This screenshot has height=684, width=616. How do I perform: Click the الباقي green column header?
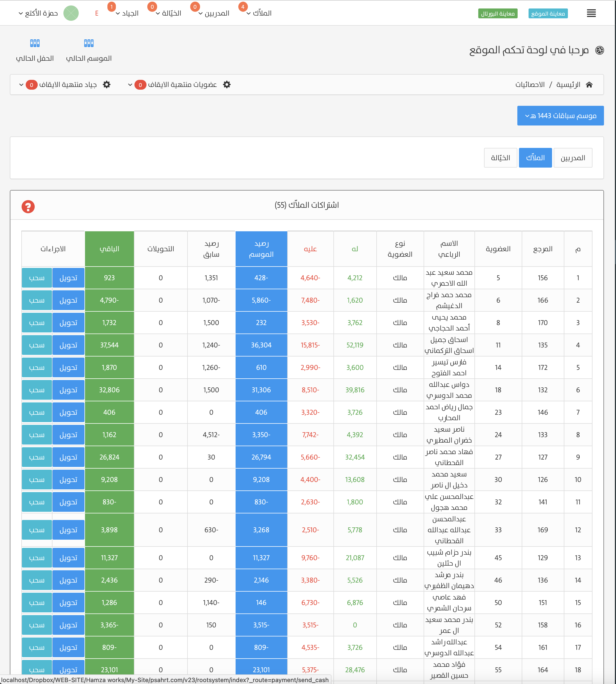coord(109,249)
